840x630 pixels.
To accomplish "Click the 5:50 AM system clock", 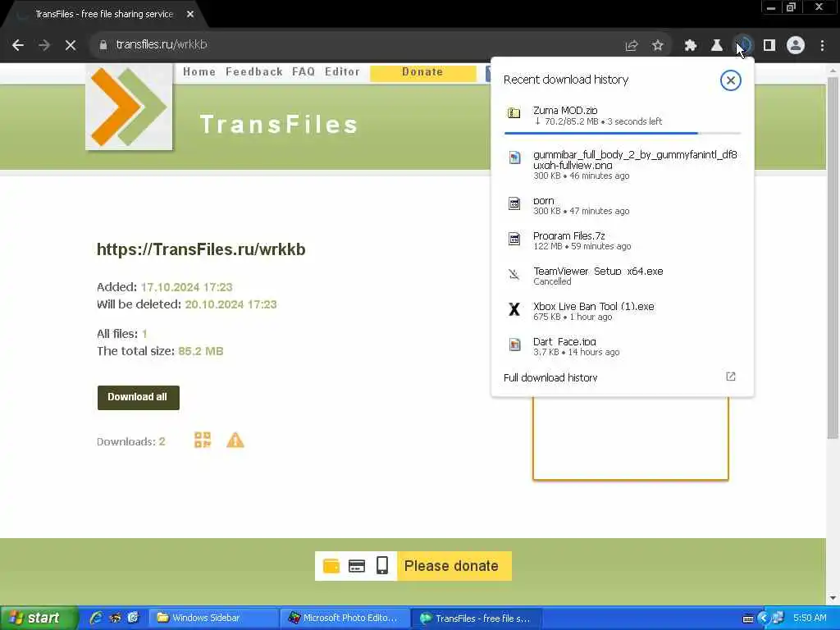I will coord(810,619).
